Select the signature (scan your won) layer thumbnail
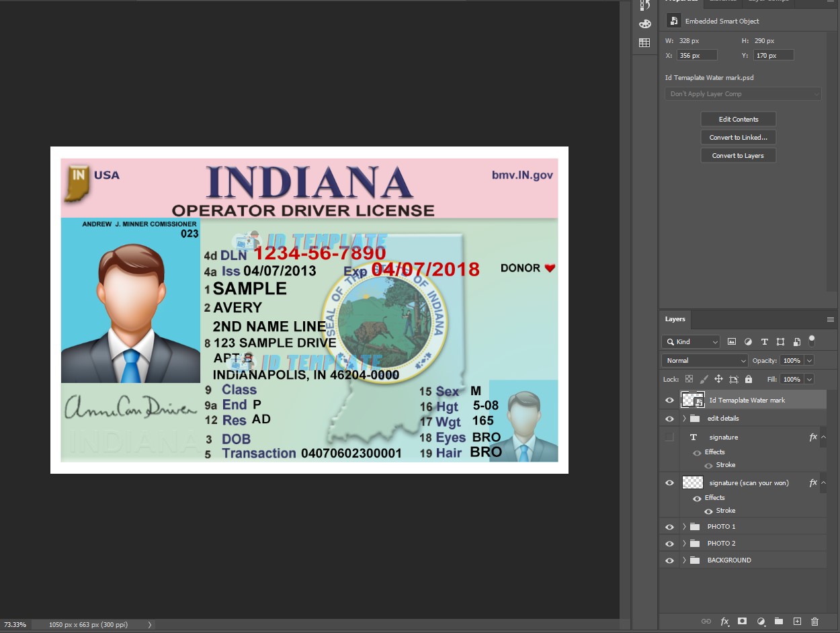The image size is (840, 633). [693, 482]
